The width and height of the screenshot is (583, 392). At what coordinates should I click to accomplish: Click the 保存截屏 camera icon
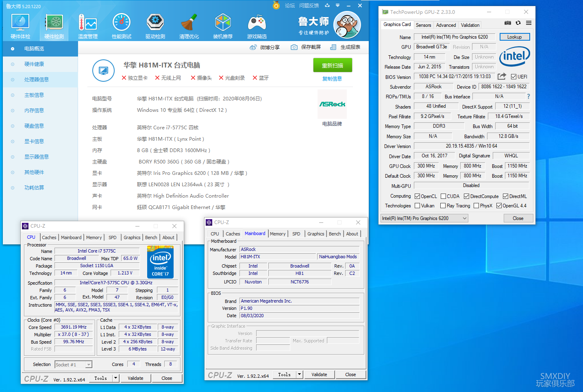(294, 47)
